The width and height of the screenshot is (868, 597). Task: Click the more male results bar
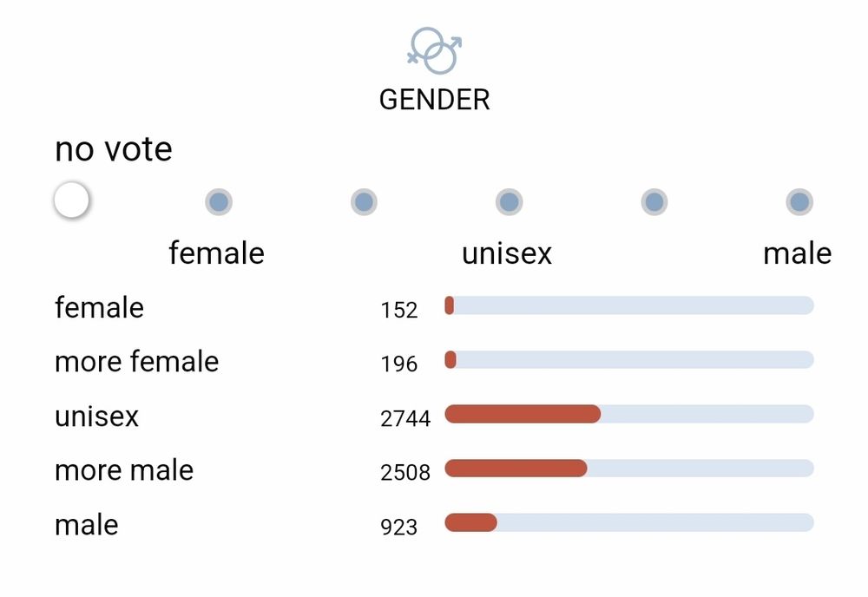[x=629, y=469]
